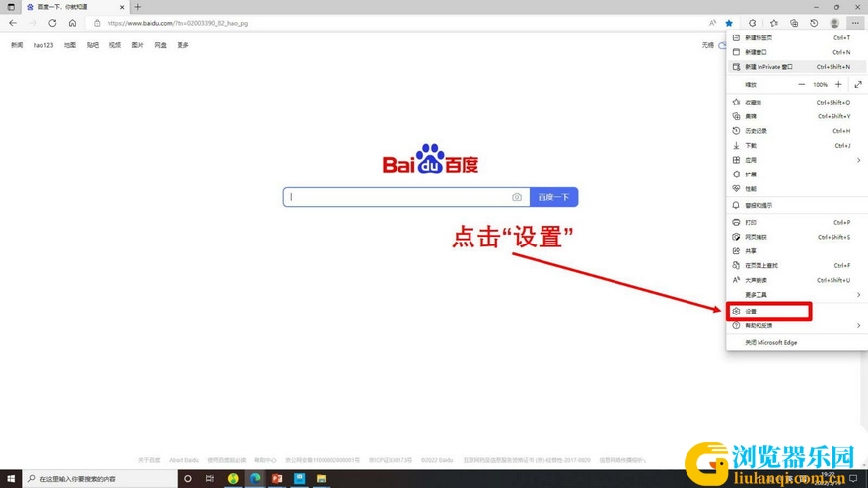
Task: Open the Collections toolbar icon
Action: click(x=794, y=23)
